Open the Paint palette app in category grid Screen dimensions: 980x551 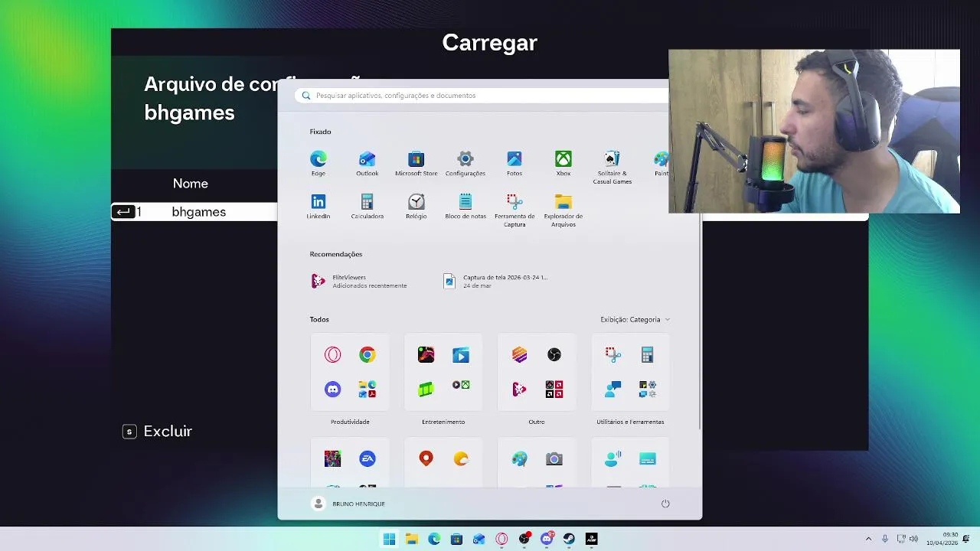coord(519,458)
